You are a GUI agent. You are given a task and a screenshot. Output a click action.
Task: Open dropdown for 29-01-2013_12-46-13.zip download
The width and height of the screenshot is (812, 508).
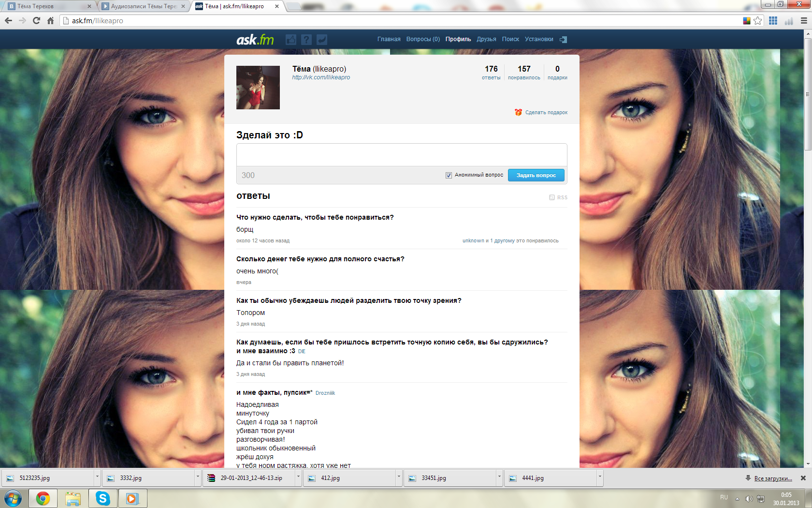[298, 478]
